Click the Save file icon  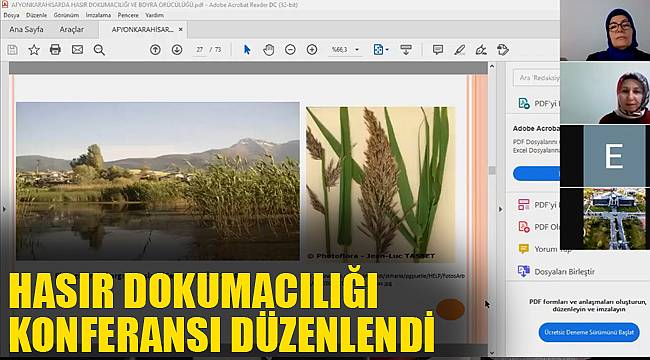[x=12, y=50]
